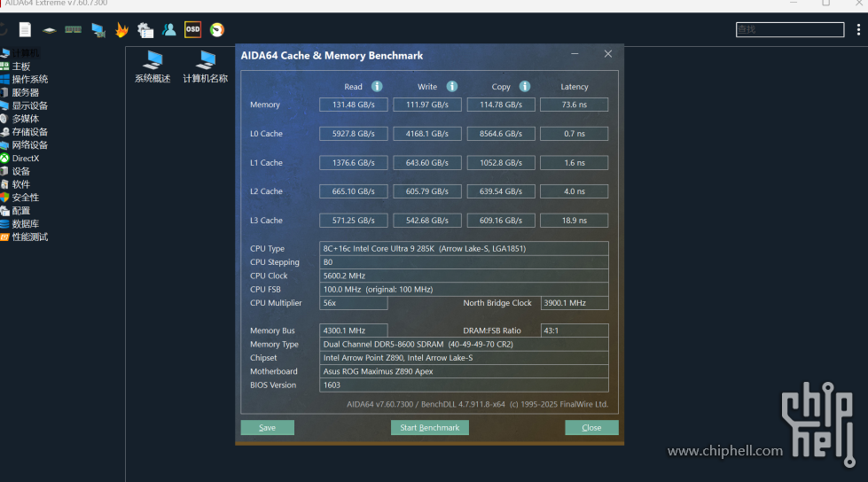Click the BIOS Version value 1603

pos(464,385)
